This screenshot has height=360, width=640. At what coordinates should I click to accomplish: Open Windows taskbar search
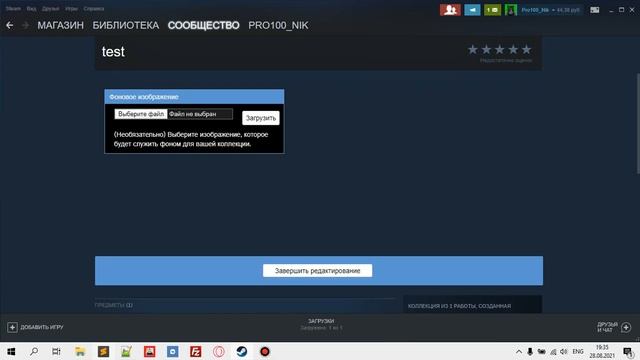(x=34, y=351)
